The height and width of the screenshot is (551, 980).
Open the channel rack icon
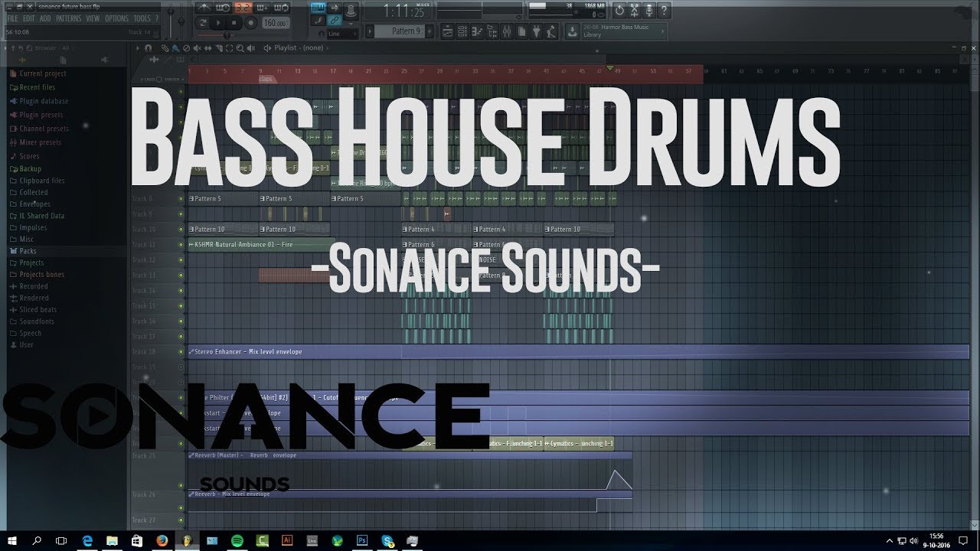[x=462, y=31]
